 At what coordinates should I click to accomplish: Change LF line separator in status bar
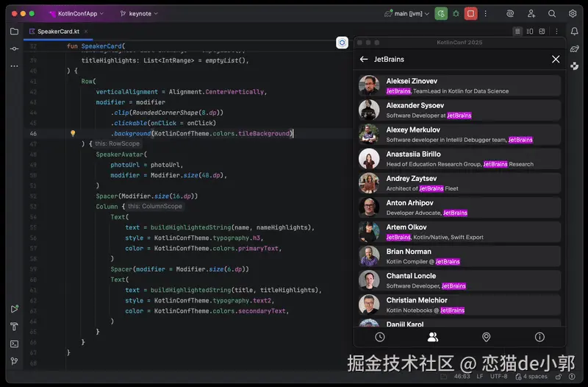pyautogui.click(x=480, y=376)
